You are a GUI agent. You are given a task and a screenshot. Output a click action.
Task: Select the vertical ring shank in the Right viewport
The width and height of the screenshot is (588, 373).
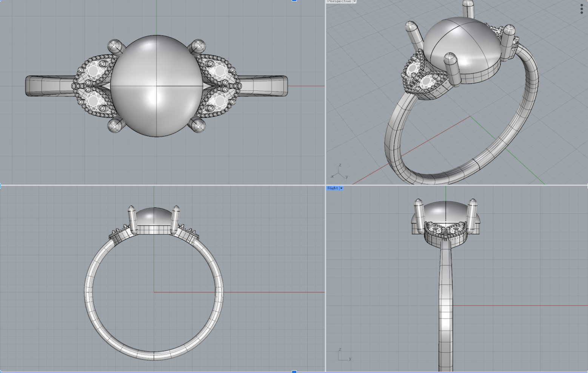pos(446,306)
